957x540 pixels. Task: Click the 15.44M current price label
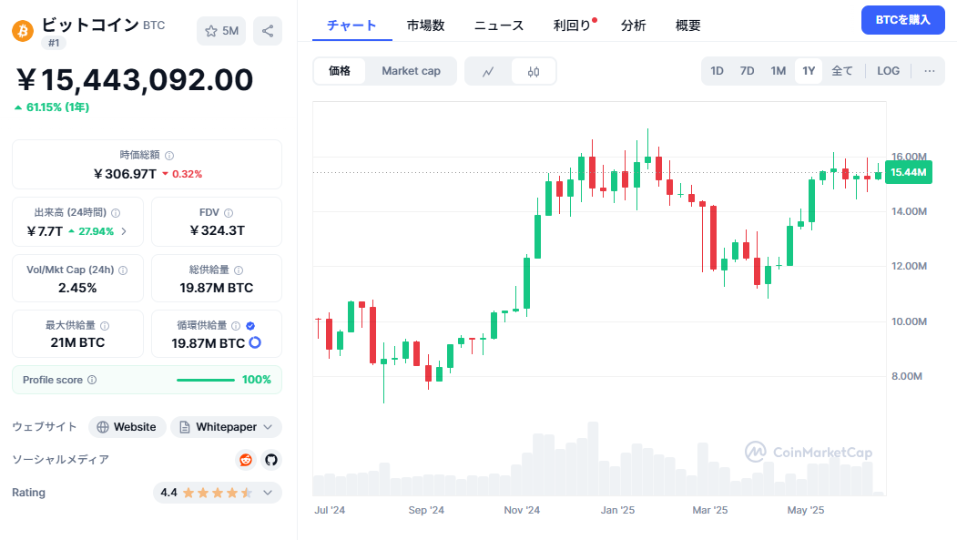(x=909, y=172)
